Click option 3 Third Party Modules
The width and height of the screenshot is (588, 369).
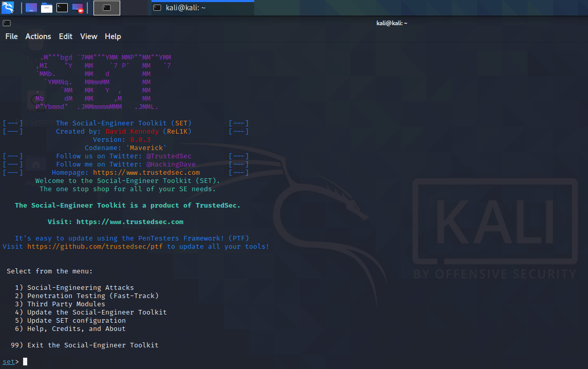pyautogui.click(x=60, y=304)
